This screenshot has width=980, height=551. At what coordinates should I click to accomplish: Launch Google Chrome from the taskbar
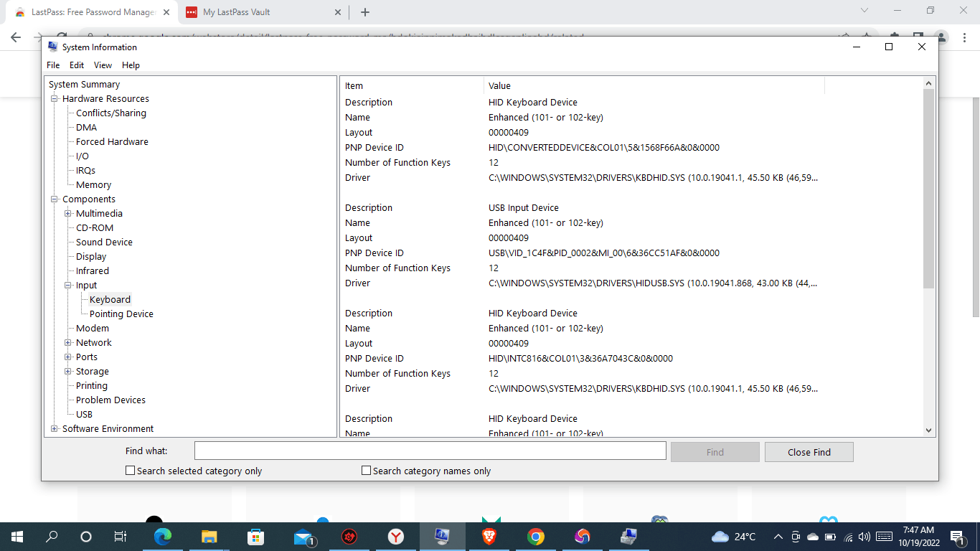click(534, 536)
